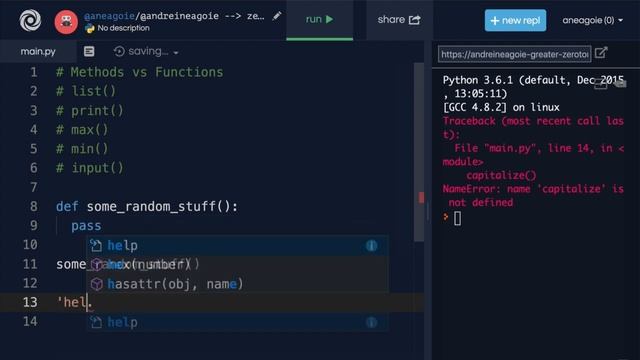Screen dimensions: 640x360
Task: Show info for lower help suggestion
Action: (x=371, y=322)
